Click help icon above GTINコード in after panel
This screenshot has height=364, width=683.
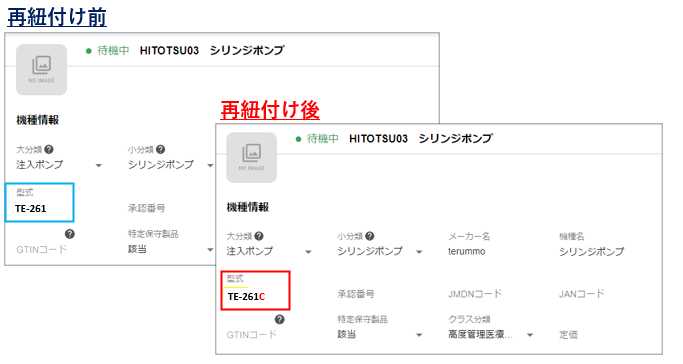pos(280,320)
